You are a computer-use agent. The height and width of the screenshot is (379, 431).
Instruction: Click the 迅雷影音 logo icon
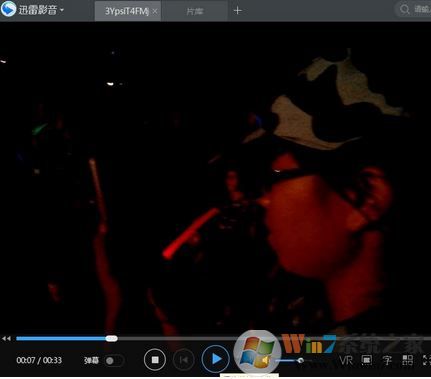tap(8, 9)
